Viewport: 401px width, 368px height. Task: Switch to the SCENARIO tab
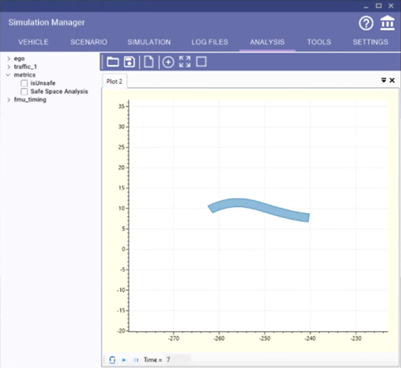[x=89, y=42]
